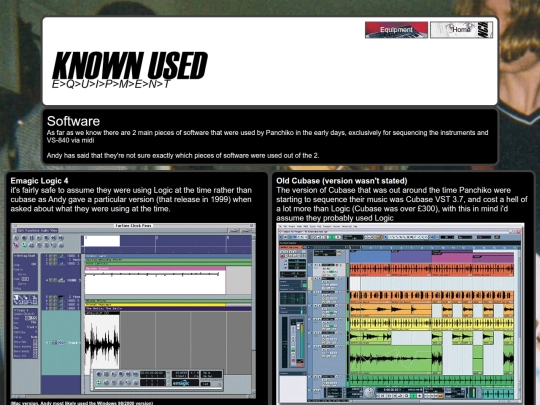Go to the Home page button
The height and width of the screenshot is (405, 540).
(x=461, y=30)
